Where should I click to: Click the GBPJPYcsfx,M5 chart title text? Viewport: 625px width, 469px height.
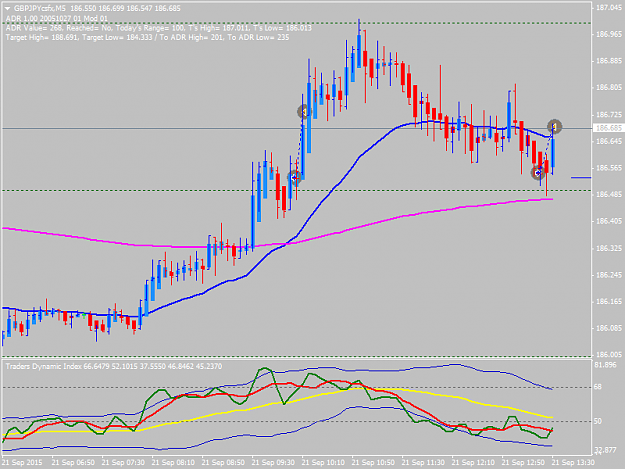(x=41, y=8)
